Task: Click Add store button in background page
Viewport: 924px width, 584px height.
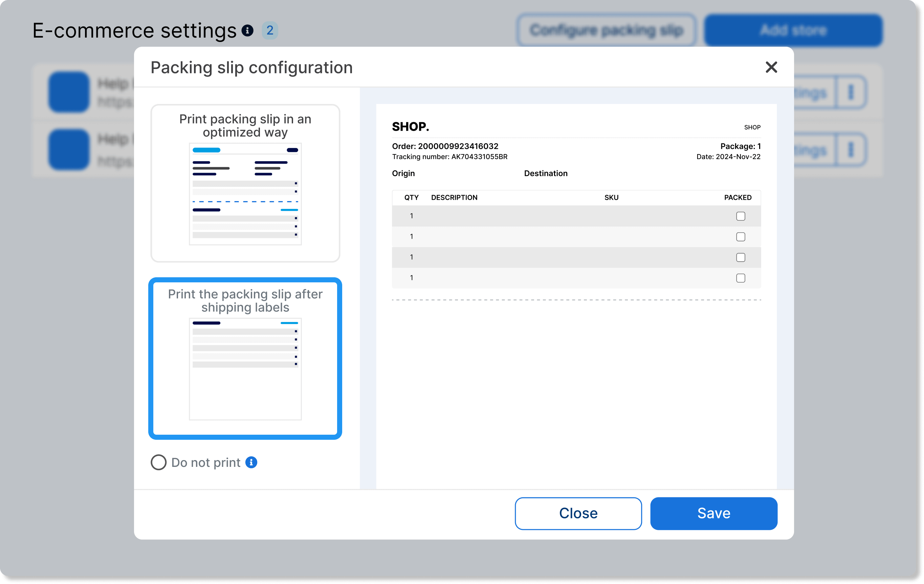Action: tap(793, 30)
